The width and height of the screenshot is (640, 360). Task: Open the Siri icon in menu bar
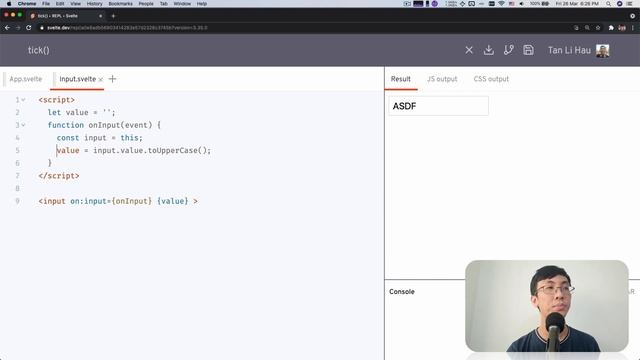[619, 4]
